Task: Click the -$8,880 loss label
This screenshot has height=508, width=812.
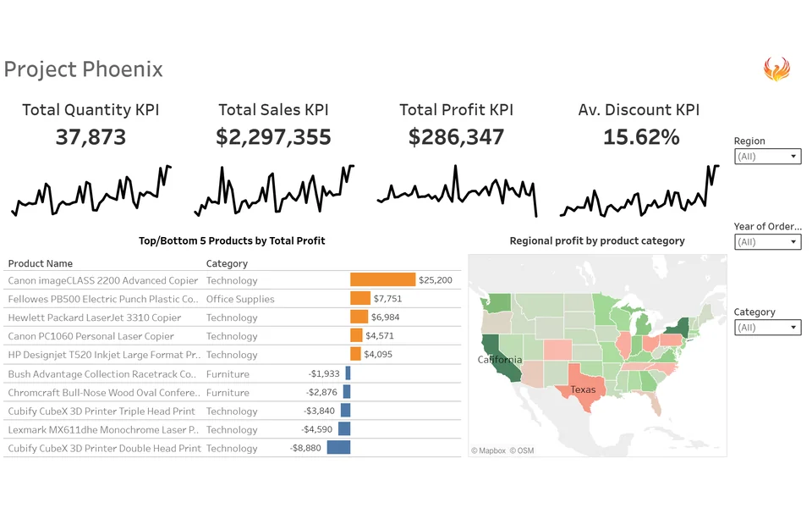Action: coord(305,448)
